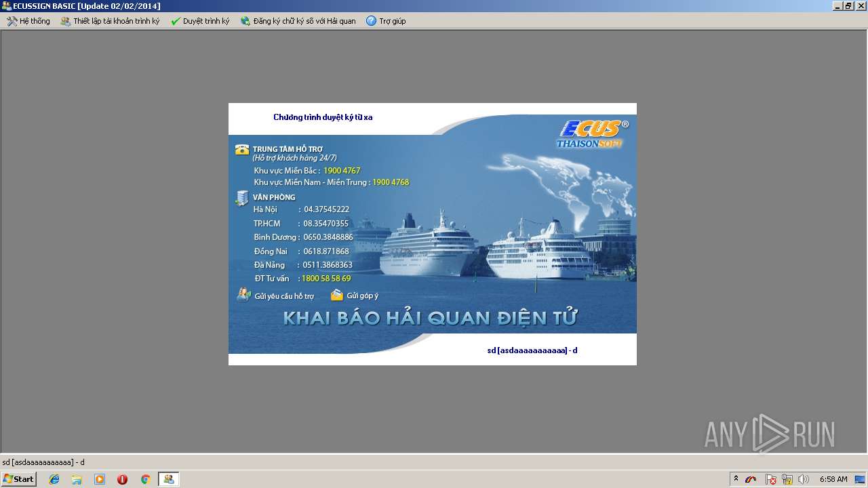Viewport: 868px width, 488px height.
Task: Open Windows Explorer folder from the taskbar
Action: pyautogui.click(x=77, y=479)
